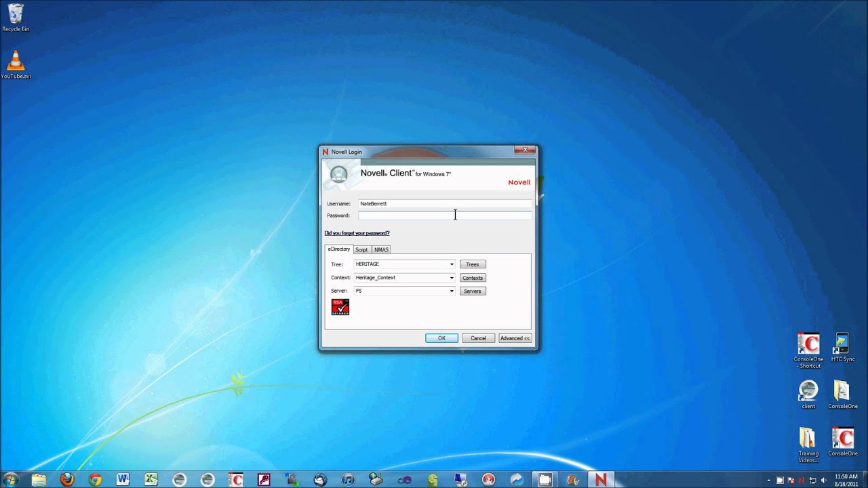Open Microsoft Excel from the taskbar
The height and width of the screenshot is (488, 868).
(151, 479)
